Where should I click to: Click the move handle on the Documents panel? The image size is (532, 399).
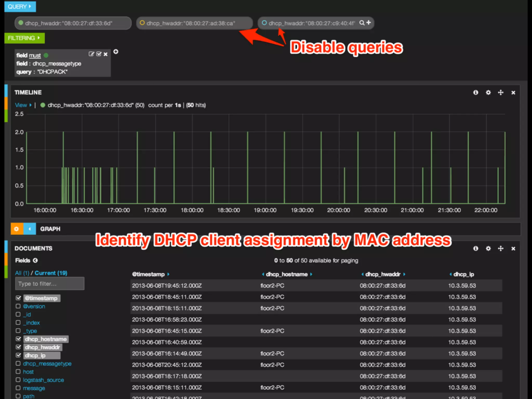(501, 249)
